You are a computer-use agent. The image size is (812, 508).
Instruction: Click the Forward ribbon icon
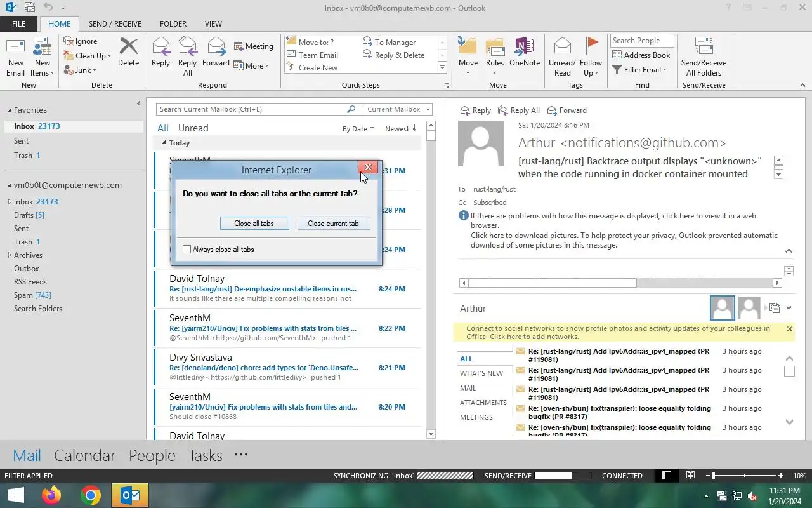click(216, 46)
